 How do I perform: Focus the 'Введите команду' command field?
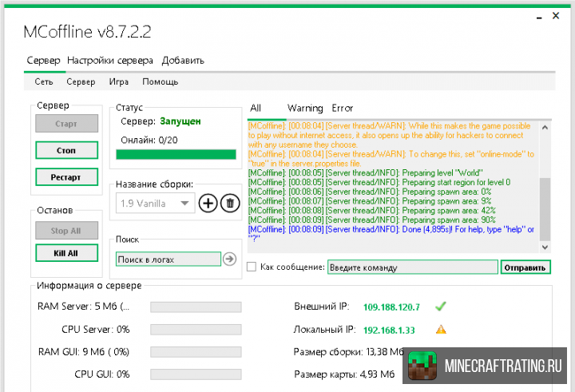(413, 267)
